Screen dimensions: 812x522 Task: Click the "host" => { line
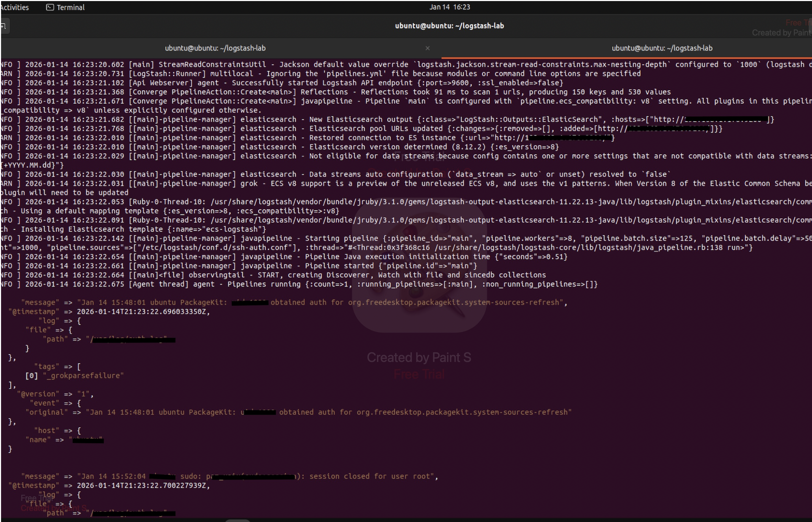tap(57, 431)
